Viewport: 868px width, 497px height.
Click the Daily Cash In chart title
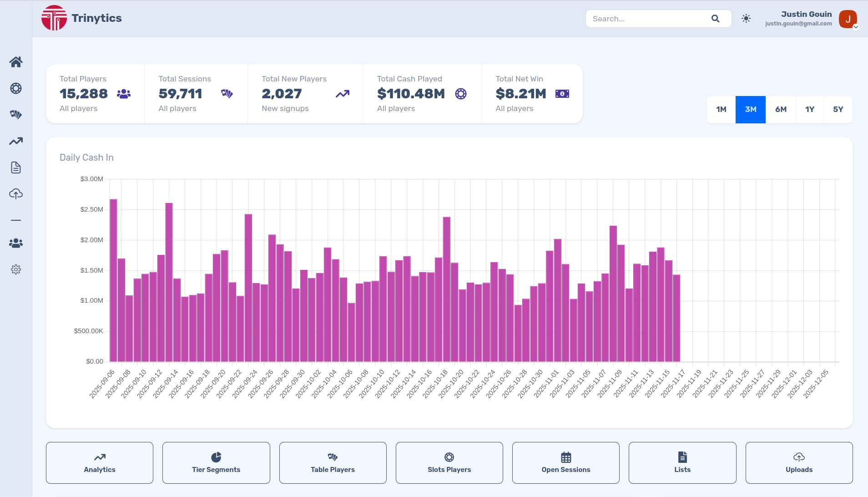point(86,157)
